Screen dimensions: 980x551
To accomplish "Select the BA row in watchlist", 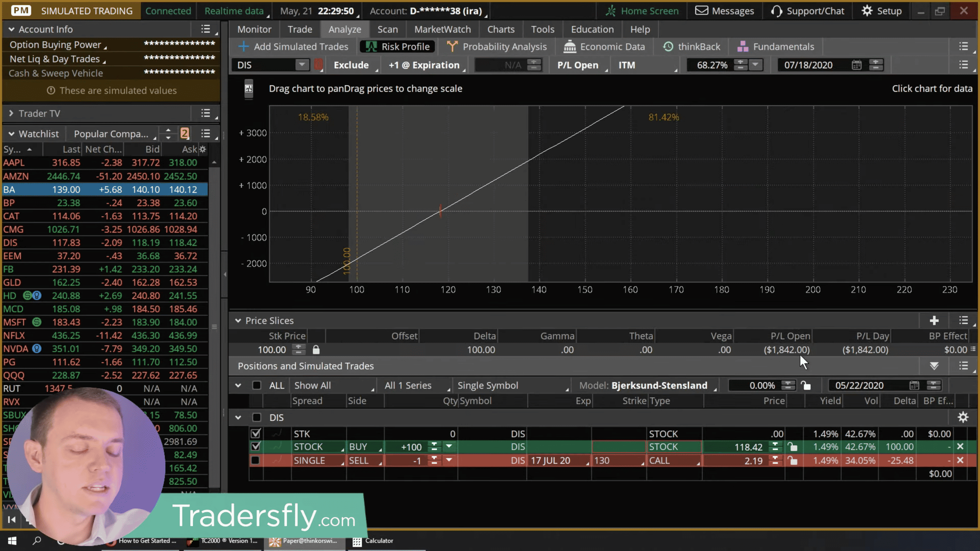I will (105, 190).
